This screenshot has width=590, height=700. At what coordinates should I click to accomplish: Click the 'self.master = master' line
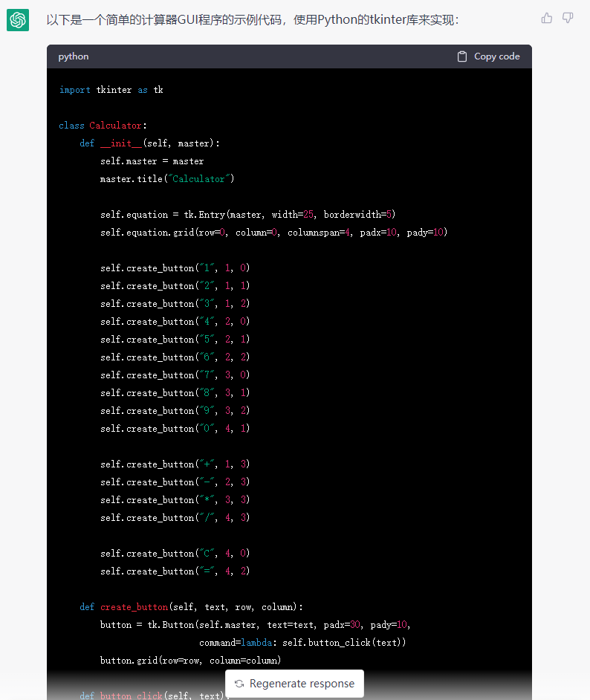(x=152, y=161)
